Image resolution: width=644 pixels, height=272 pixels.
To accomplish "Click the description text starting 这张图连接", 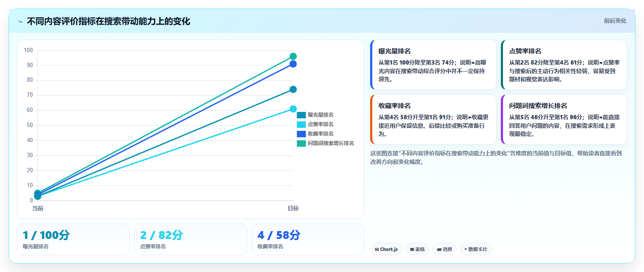I will 496,158.
